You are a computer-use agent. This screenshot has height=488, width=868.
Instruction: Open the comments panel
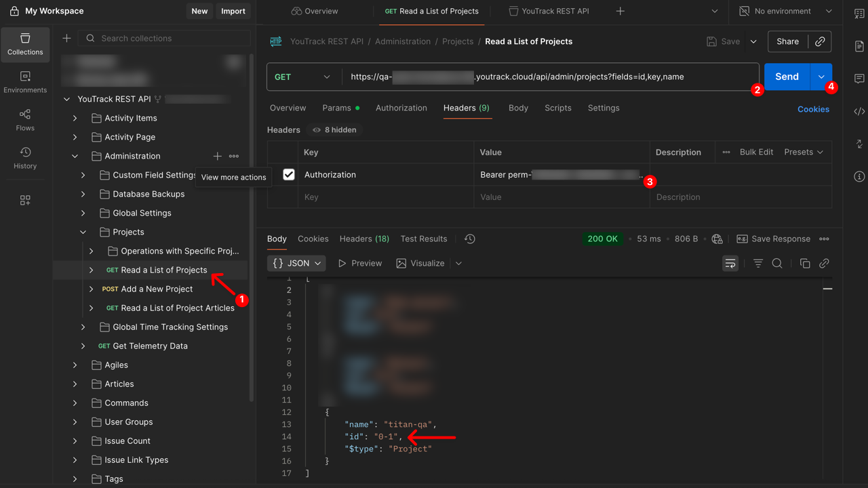[859, 79]
